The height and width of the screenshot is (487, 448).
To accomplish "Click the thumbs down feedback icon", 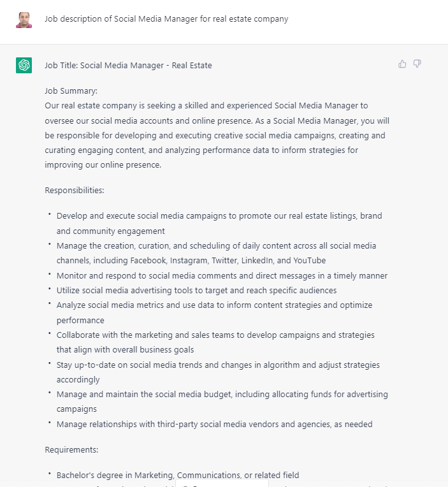I will click(417, 64).
